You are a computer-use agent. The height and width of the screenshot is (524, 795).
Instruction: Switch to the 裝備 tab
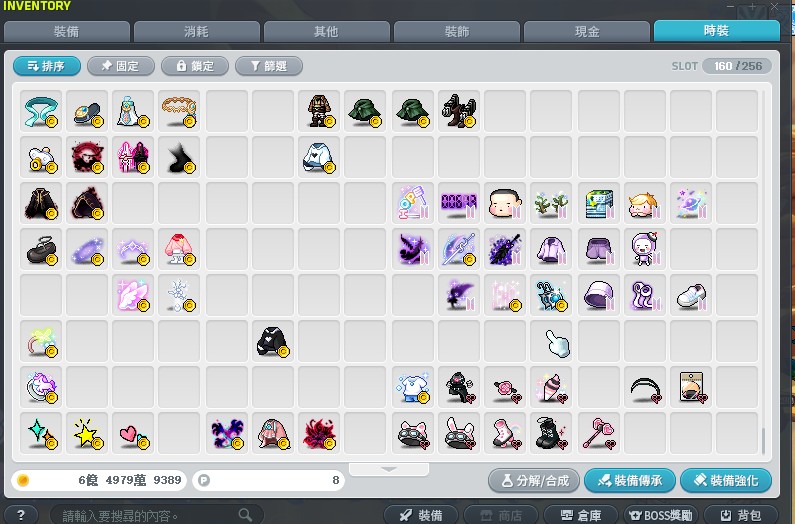coord(67,31)
